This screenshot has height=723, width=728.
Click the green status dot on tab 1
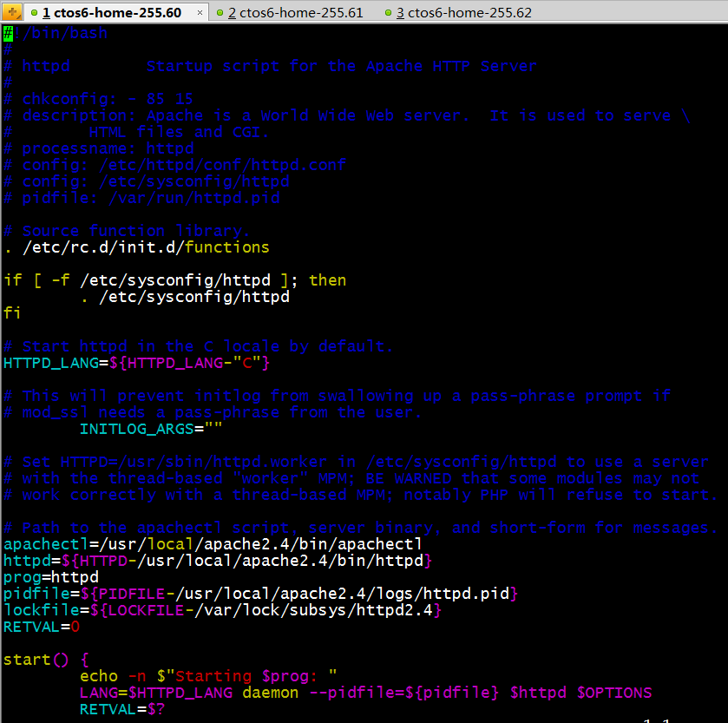[x=34, y=12]
